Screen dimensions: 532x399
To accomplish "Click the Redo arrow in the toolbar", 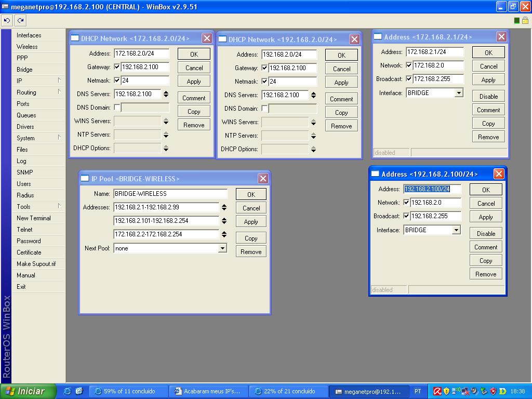I will pos(20,20).
